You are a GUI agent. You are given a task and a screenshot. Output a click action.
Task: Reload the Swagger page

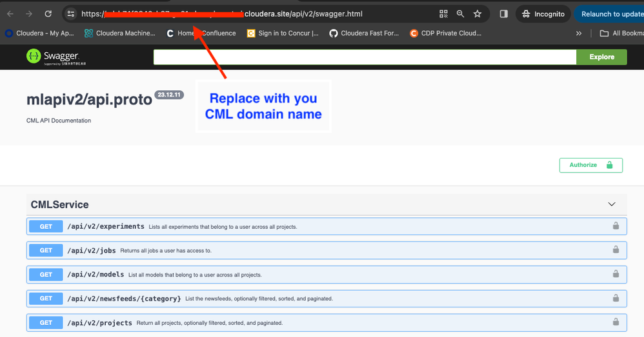tap(48, 14)
